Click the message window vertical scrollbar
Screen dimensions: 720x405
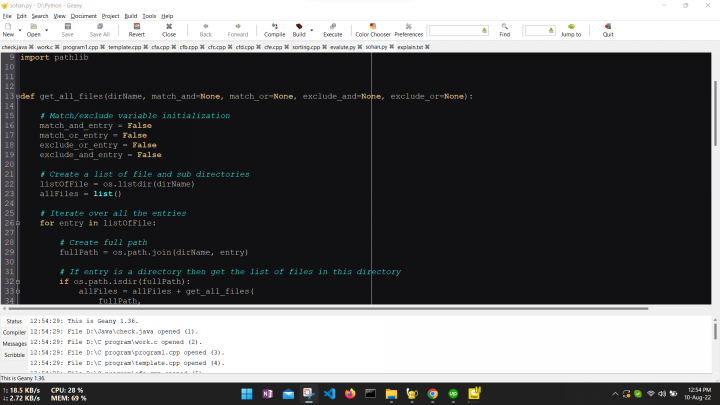715,331
